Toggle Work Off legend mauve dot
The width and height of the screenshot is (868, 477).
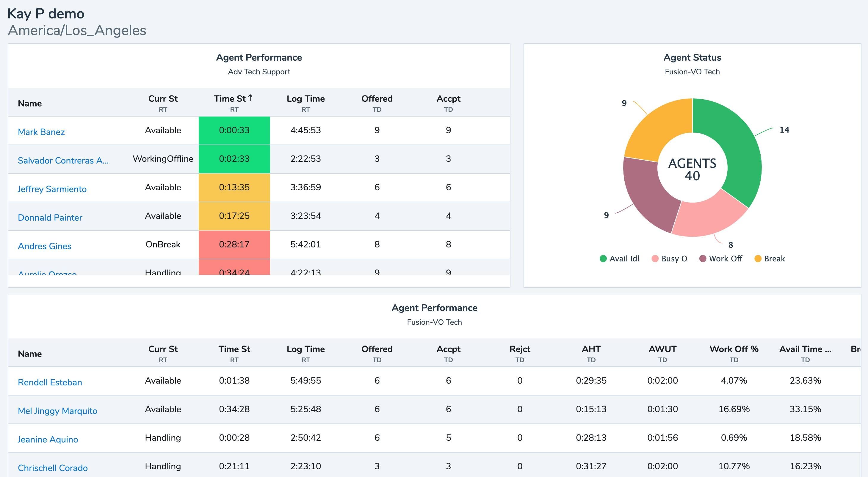point(703,259)
